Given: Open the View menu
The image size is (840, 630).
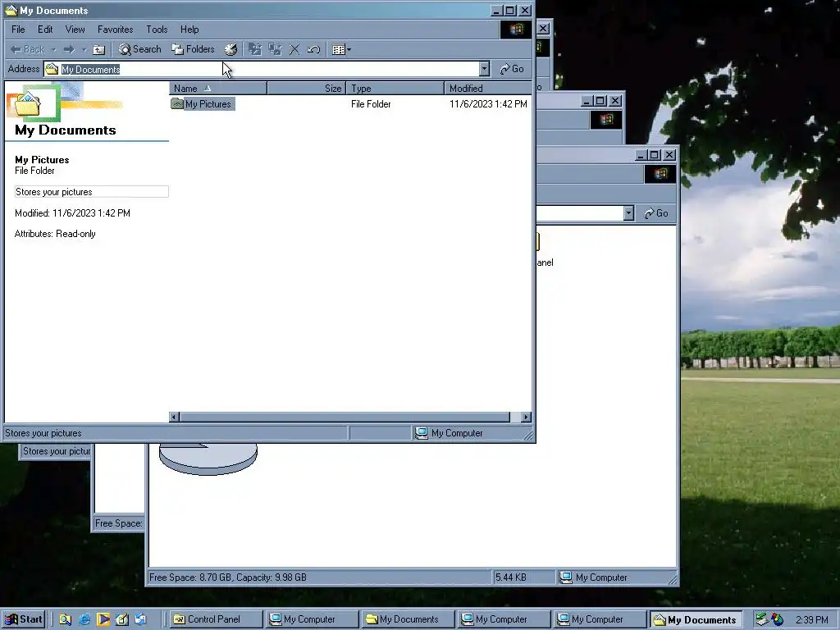Looking at the screenshot, I should (75, 30).
